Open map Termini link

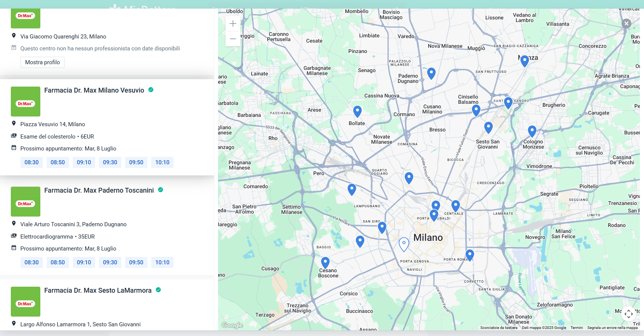pyautogui.click(x=576, y=328)
